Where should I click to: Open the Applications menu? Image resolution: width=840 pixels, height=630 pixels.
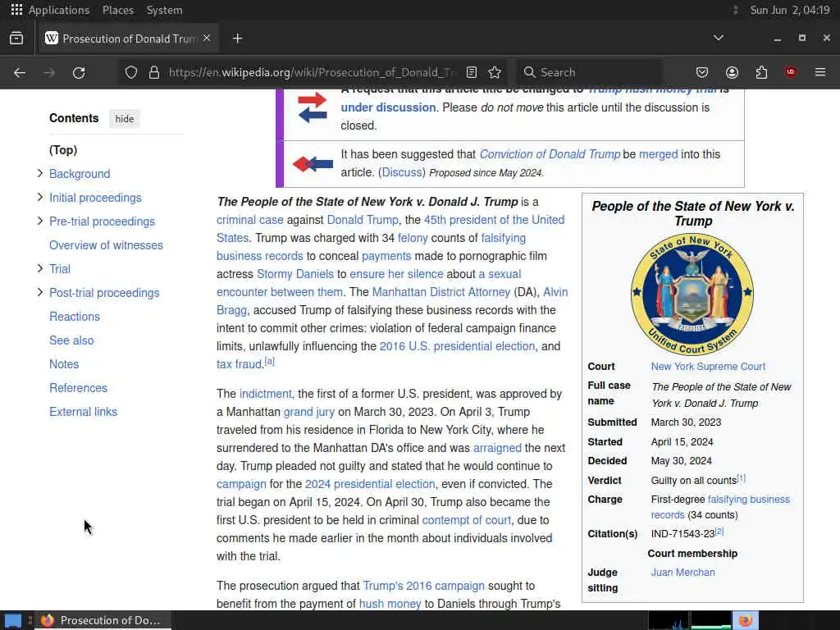tap(59, 10)
